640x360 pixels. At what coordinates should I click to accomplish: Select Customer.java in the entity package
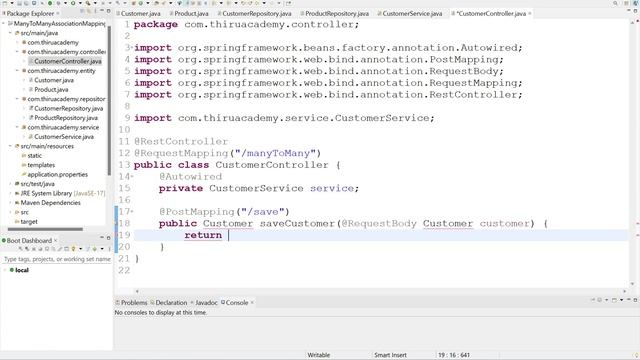pyautogui.click(x=54, y=80)
